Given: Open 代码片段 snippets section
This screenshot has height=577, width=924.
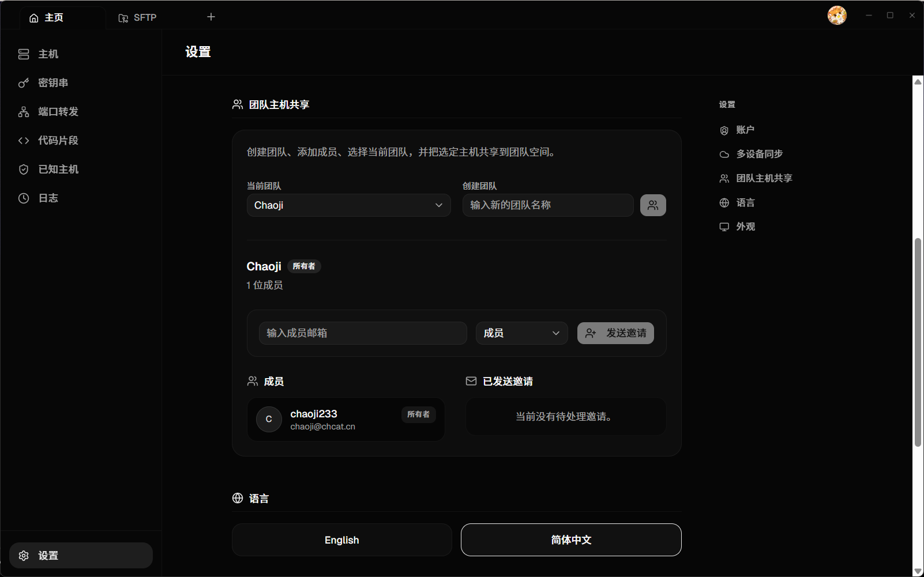Looking at the screenshot, I should click(81, 141).
